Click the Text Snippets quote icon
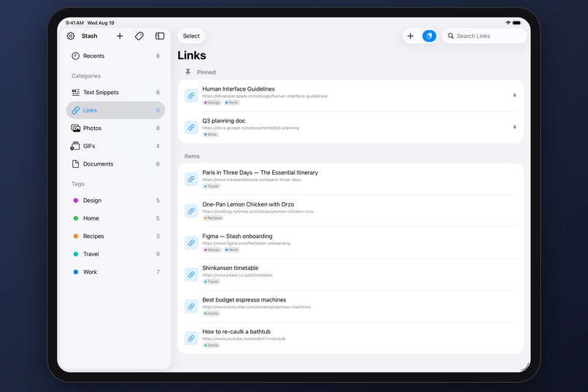Viewport: 588px width, 392px height. [75, 92]
